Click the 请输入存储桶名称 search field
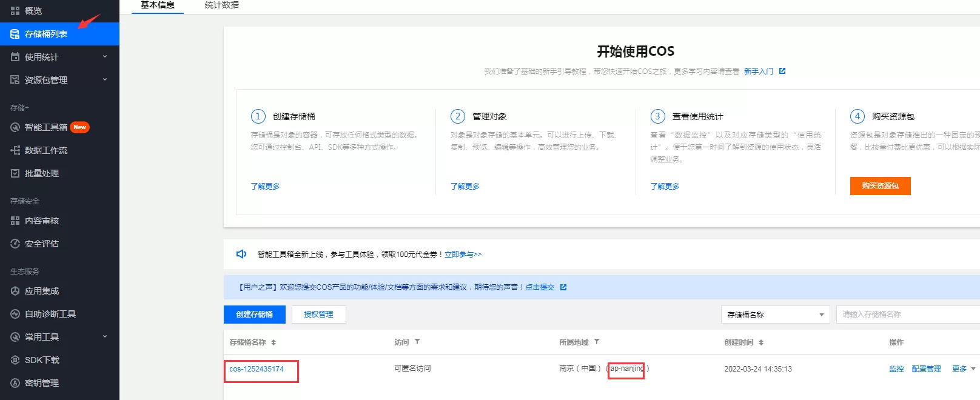 tap(908, 315)
